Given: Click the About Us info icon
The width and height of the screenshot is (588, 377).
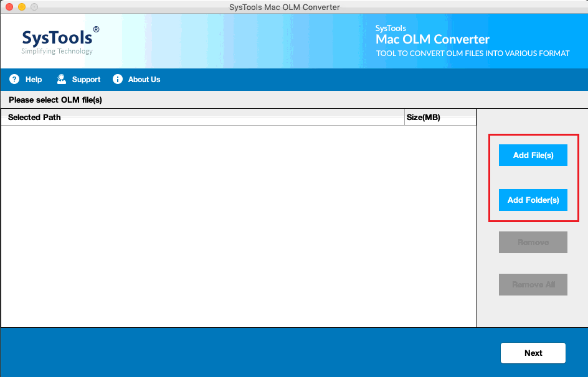Looking at the screenshot, I should click(117, 79).
